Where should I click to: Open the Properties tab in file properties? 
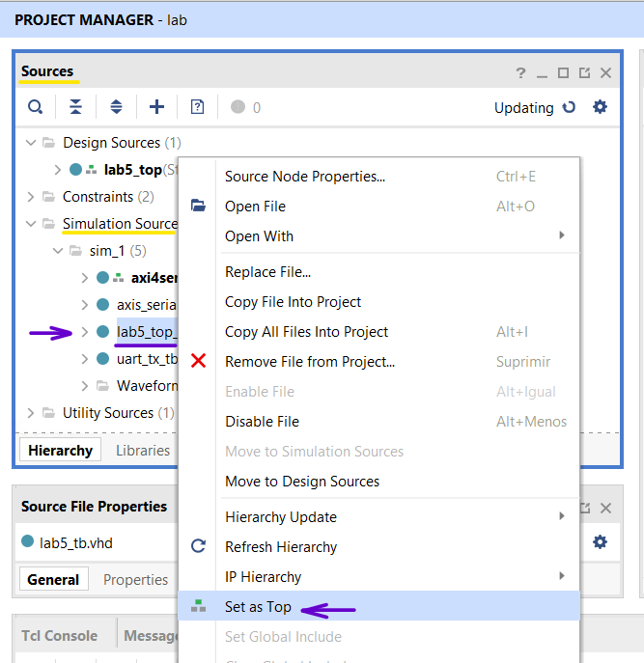(x=135, y=580)
